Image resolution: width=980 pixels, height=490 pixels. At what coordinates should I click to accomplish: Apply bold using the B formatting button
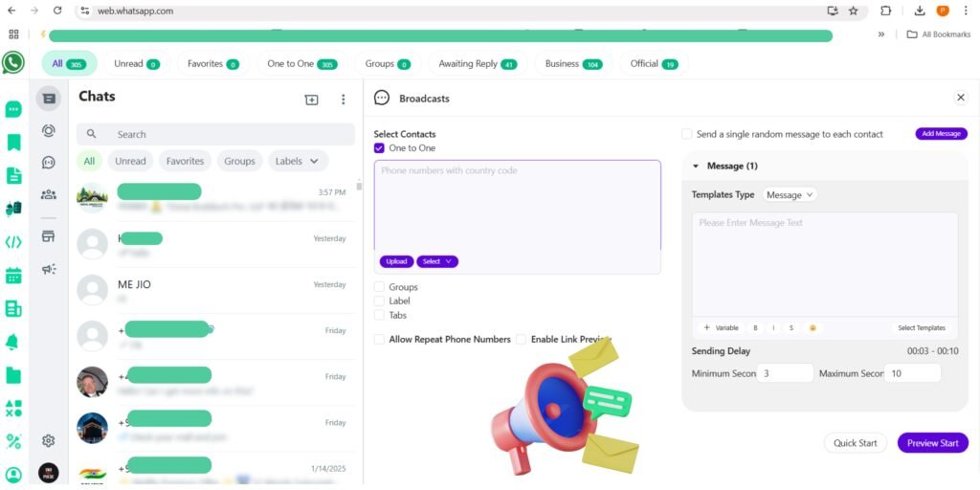755,327
